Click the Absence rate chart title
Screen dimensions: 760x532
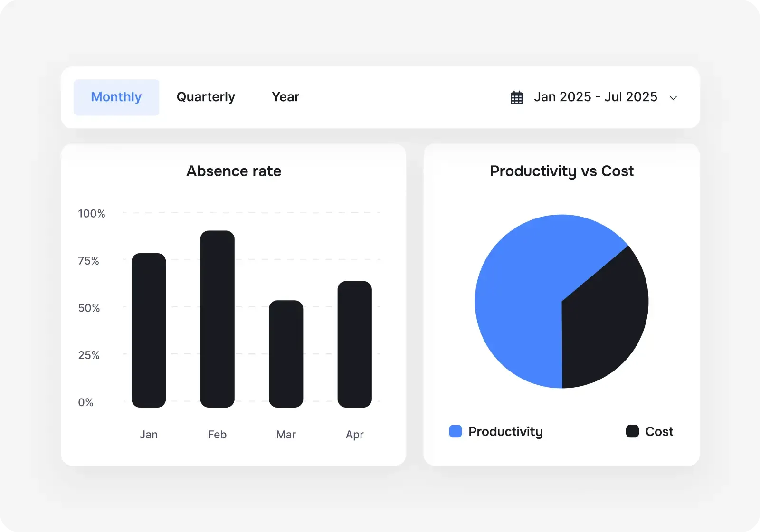(x=233, y=171)
